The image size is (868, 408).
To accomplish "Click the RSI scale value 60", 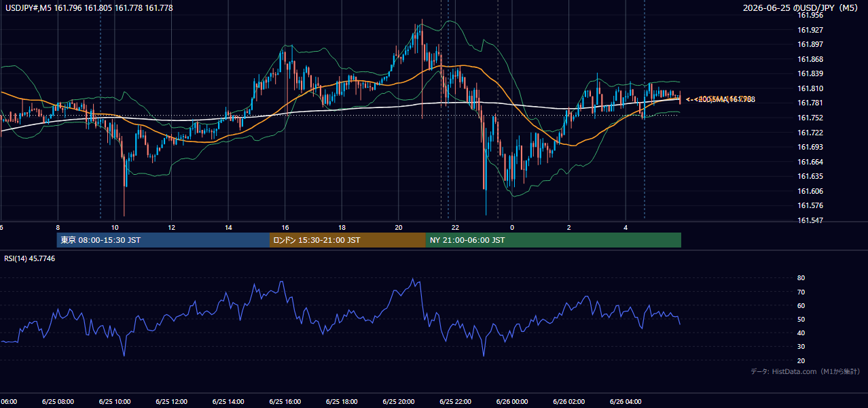I will click(801, 305).
